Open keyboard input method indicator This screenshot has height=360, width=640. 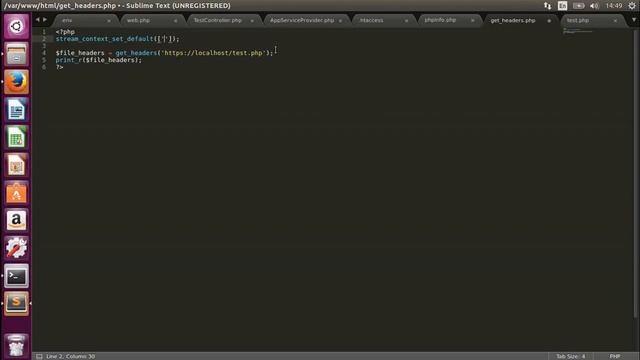562,6
